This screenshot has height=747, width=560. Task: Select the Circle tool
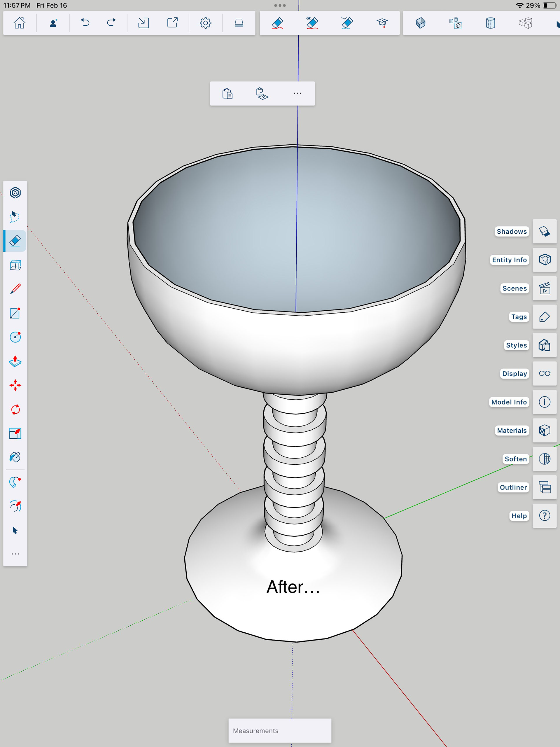15,337
